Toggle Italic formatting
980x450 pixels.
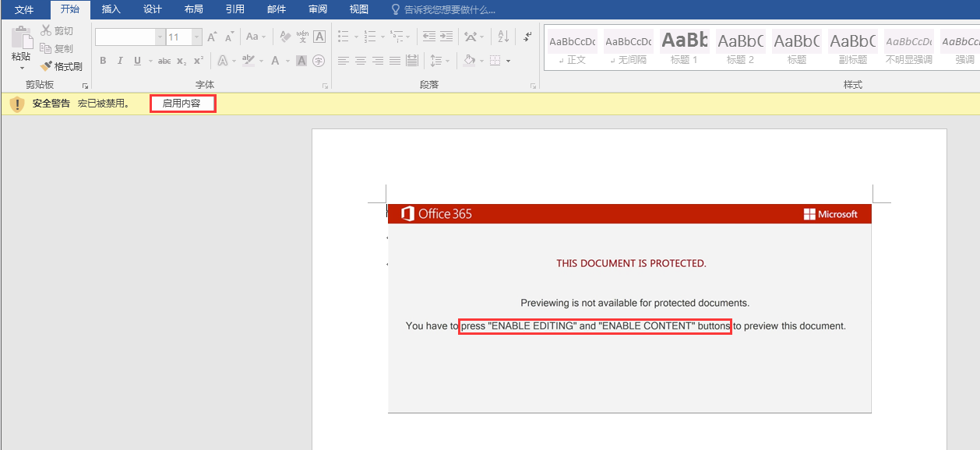tap(120, 61)
